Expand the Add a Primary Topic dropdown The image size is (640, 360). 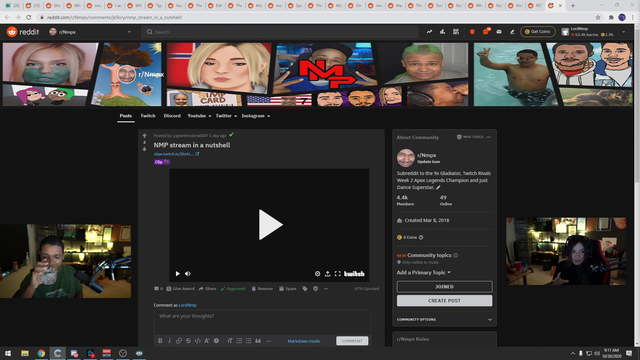coord(424,272)
